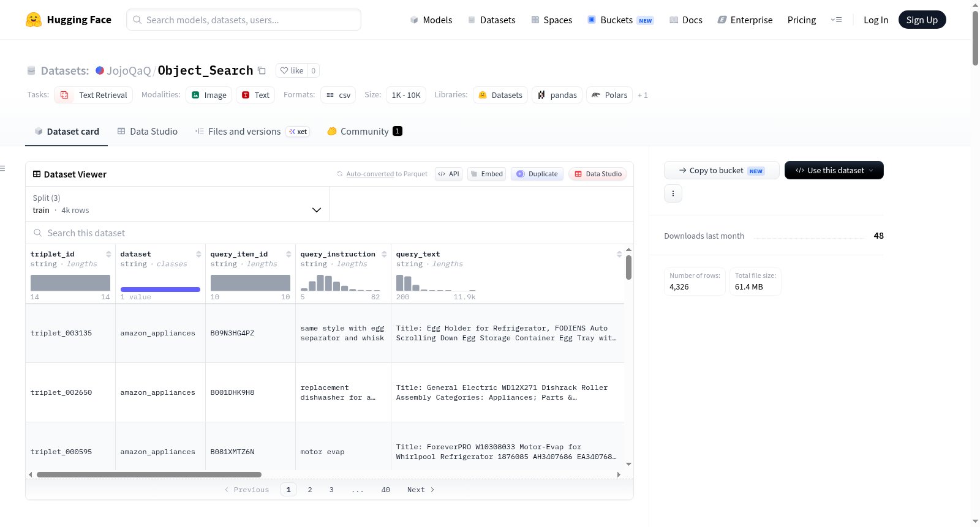This screenshot has height=527, width=980.
Task: Click the three-dot more options button
Action: [x=673, y=193]
